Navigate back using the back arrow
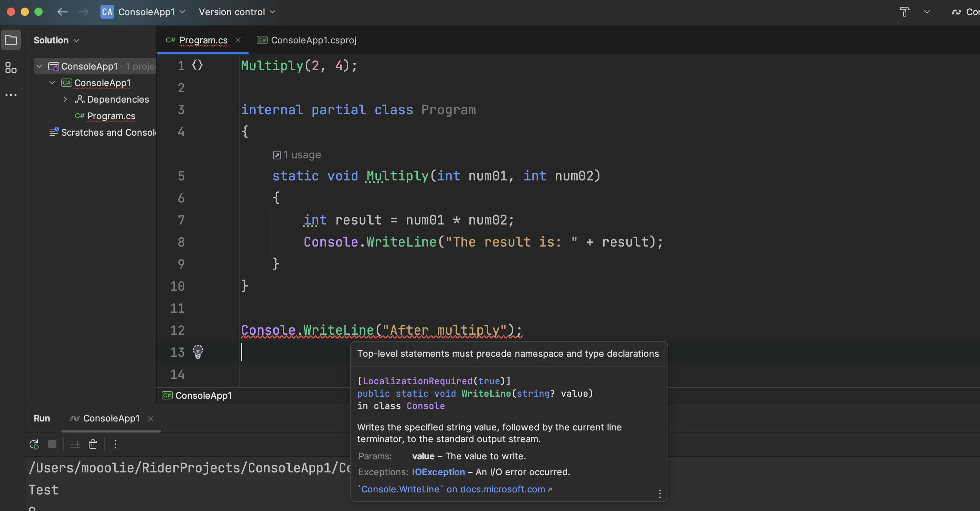Image resolution: width=980 pixels, height=511 pixels. click(62, 12)
